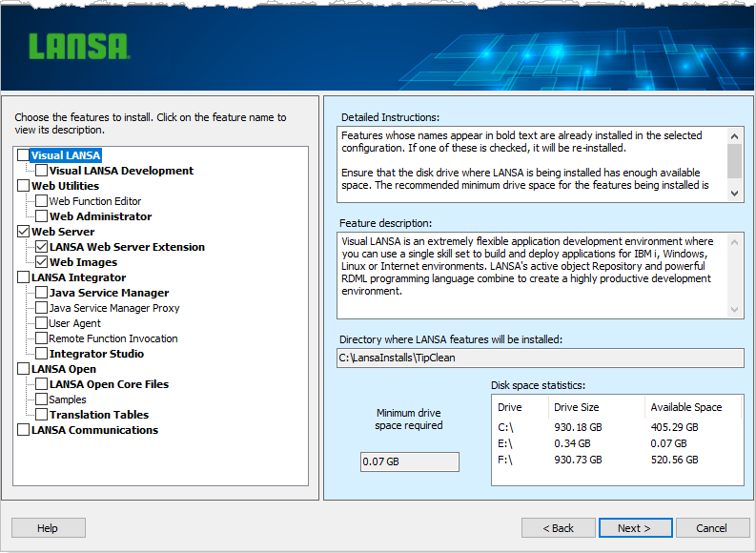Uncheck the Web Images checkbox
Image resolution: width=756 pixels, height=553 pixels.
[41, 262]
